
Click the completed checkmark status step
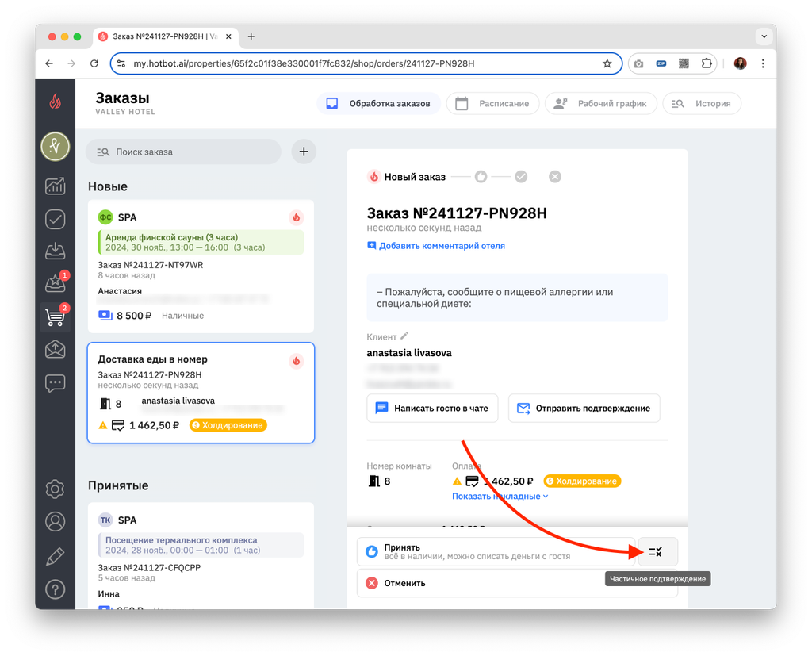click(x=521, y=177)
